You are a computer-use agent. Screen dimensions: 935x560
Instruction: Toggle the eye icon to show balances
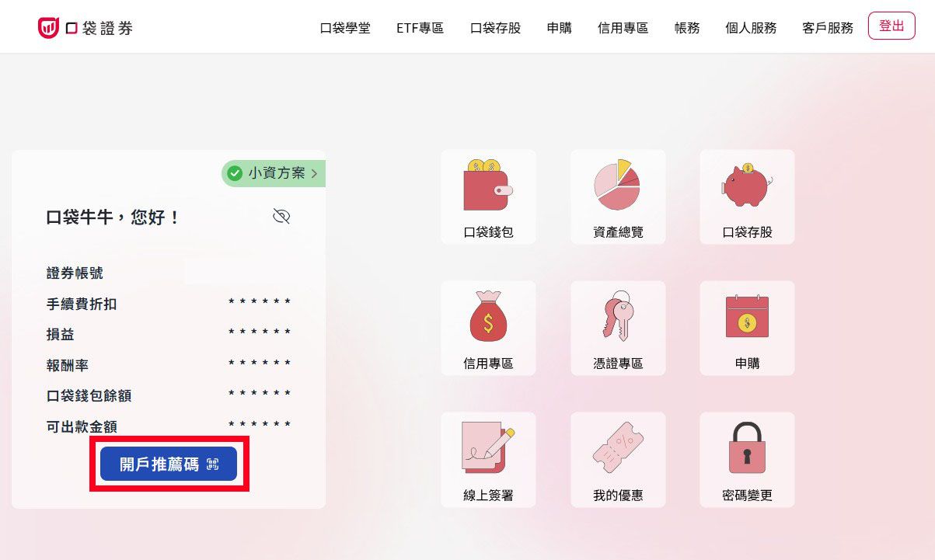[281, 216]
